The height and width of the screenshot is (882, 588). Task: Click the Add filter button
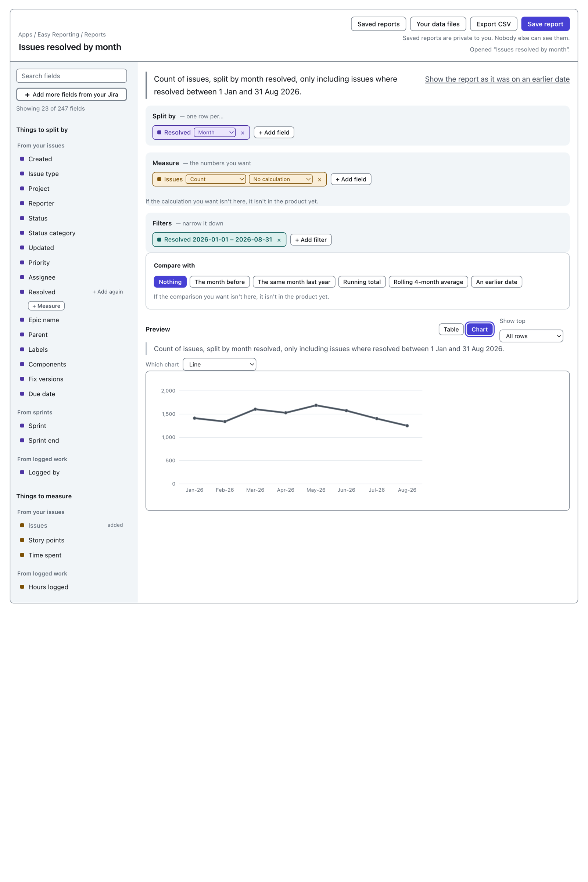point(311,240)
